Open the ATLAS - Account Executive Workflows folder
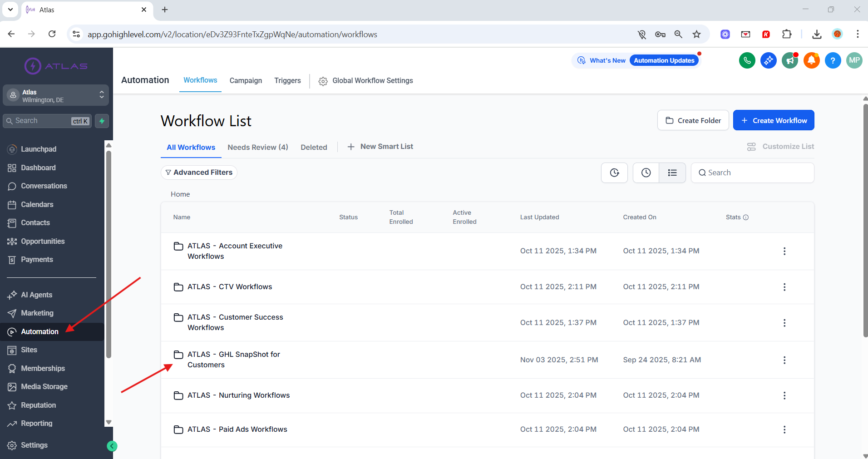 235,251
